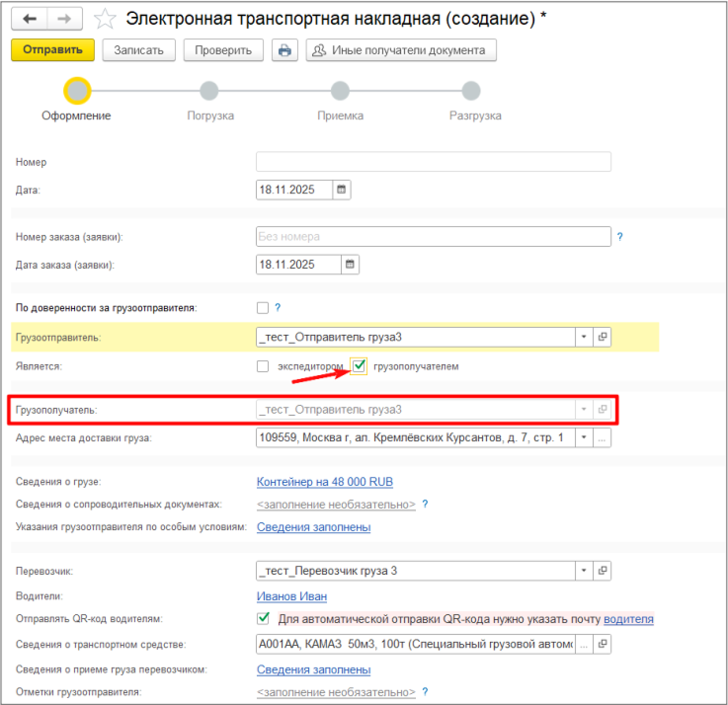Click the printer icon button
Screen dimensions: 728x705
coord(284,50)
